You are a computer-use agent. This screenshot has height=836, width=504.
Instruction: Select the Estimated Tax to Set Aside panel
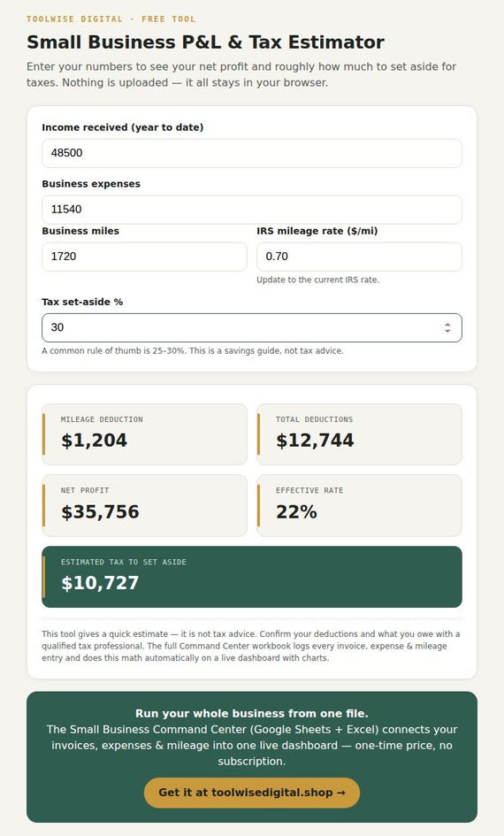click(x=251, y=577)
